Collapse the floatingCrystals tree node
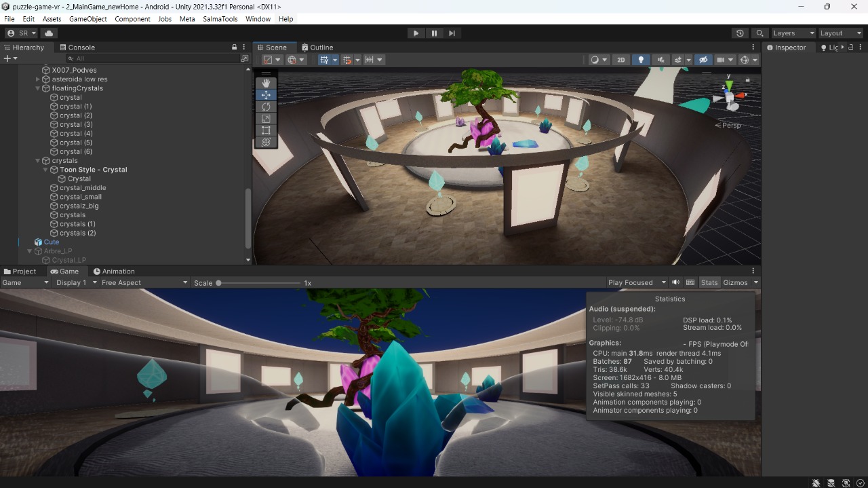This screenshot has height=488, width=868. pyautogui.click(x=38, y=88)
